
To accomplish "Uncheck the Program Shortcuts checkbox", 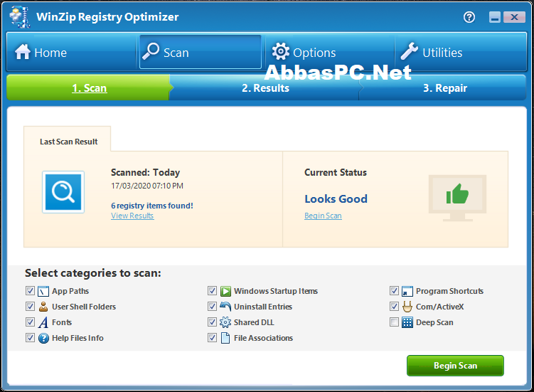I will pyautogui.click(x=394, y=291).
